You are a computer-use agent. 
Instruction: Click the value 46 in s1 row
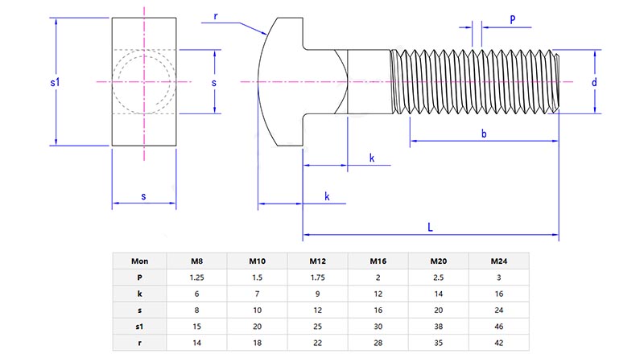[x=499, y=327]
